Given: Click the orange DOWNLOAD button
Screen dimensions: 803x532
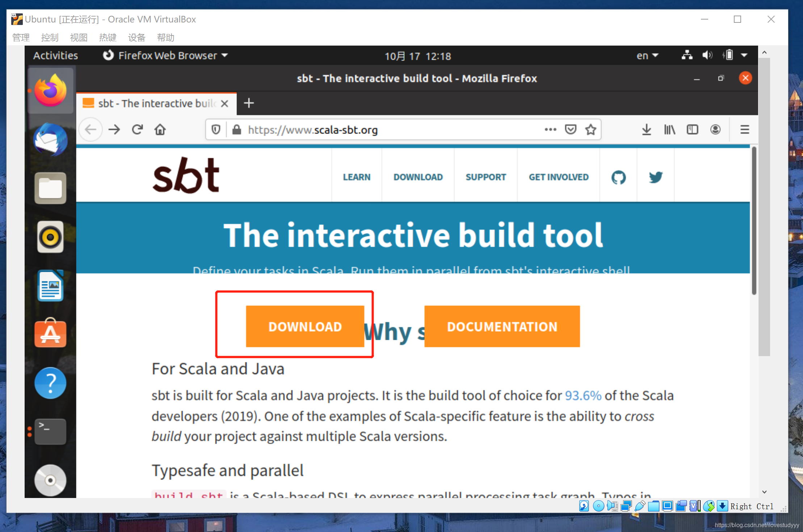Looking at the screenshot, I should (305, 326).
